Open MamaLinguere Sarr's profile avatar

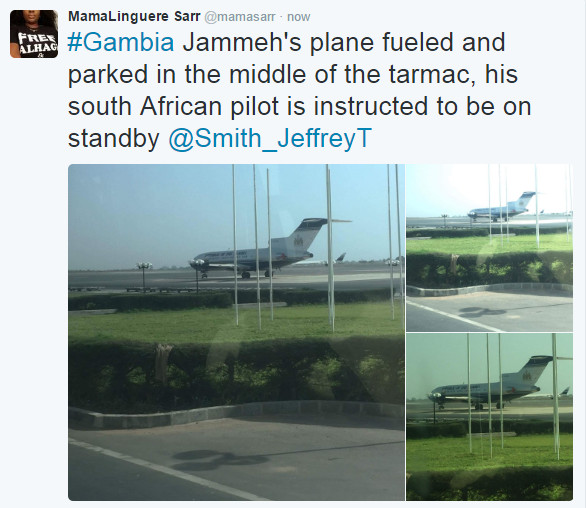click(x=34, y=34)
